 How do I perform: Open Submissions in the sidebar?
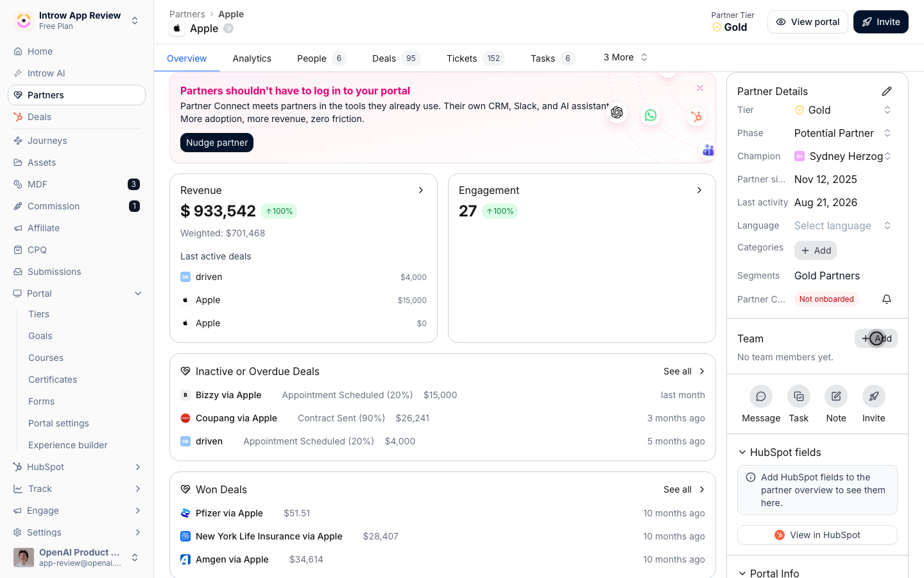coord(76,272)
